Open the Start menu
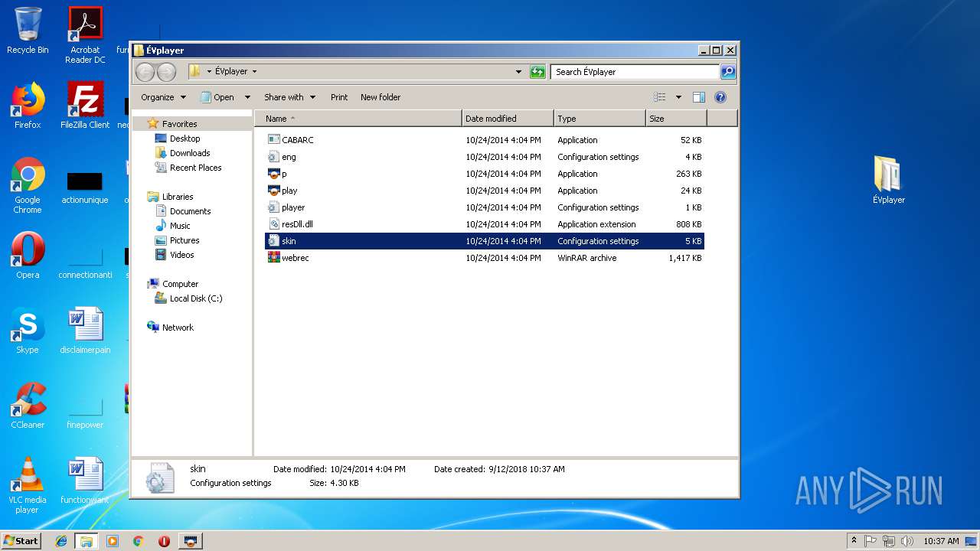 (x=21, y=541)
